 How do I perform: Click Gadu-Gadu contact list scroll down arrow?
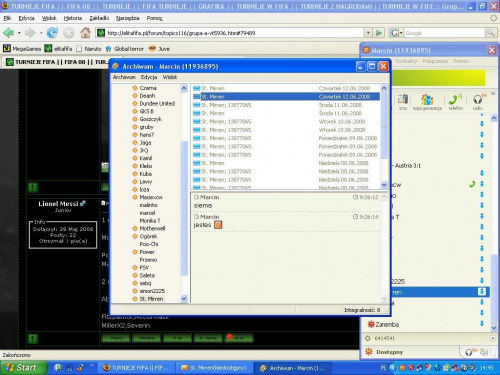(494, 328)
